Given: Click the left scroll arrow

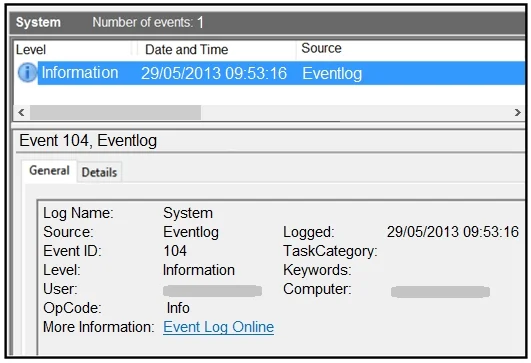Looking at the screenshot, I should click(x=21, y=112).
